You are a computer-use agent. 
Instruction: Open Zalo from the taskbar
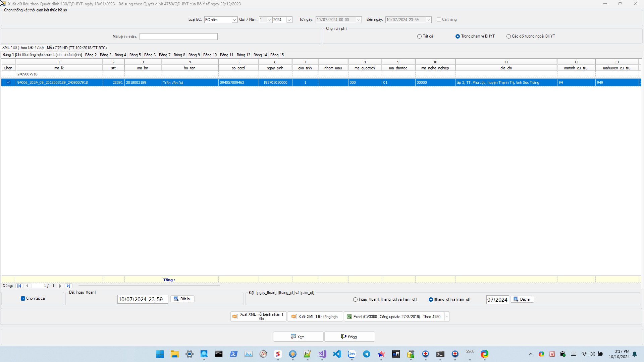[x=352, y=354]
